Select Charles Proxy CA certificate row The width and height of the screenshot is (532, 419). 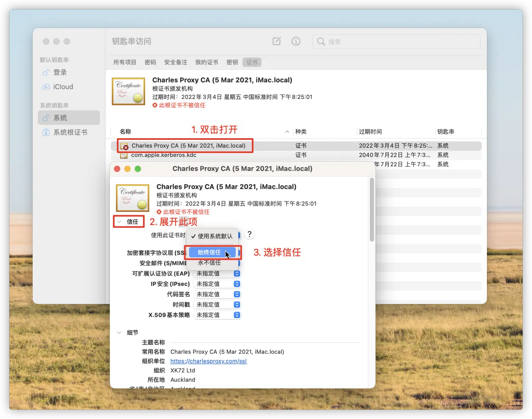(x=296, y=146)
